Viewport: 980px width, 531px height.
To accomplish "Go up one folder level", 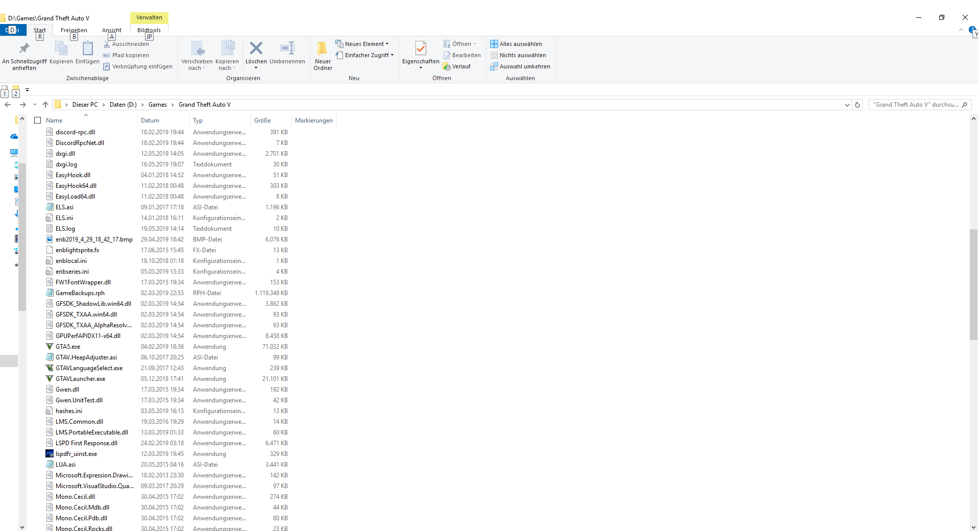I will (45, 105).
